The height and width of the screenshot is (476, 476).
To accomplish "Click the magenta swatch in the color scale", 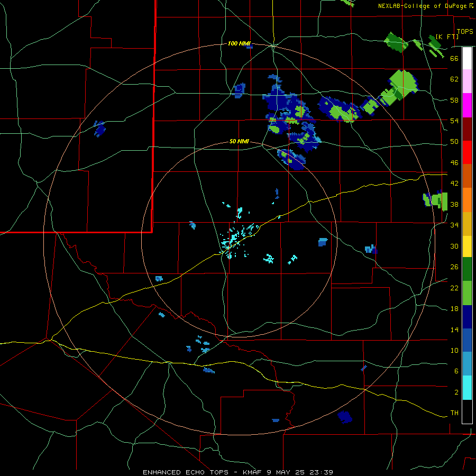I will [x=467, y=105].
